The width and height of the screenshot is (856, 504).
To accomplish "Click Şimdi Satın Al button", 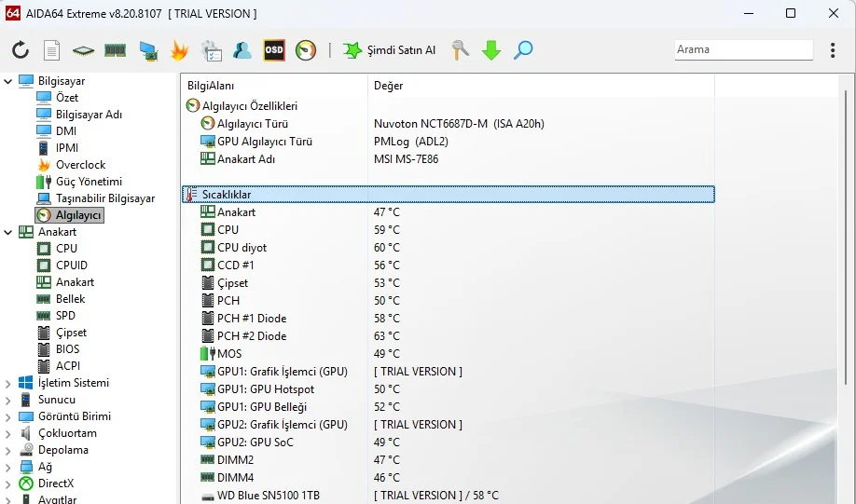I will coord(389,50).
